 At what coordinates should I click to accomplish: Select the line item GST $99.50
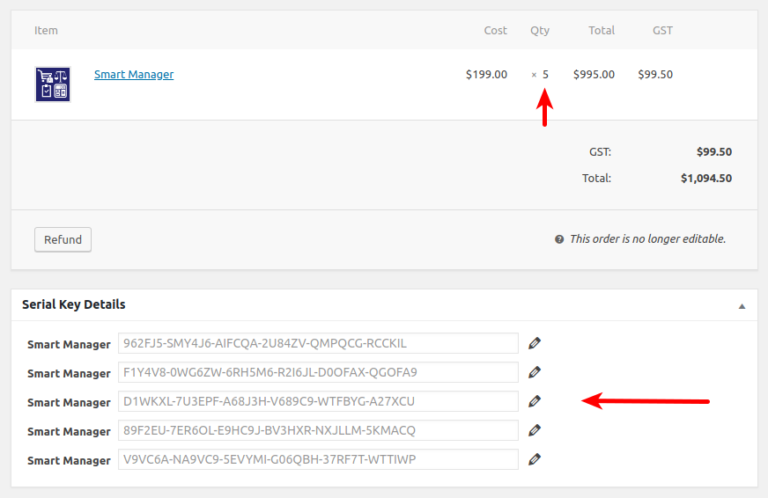pos(655,74)
